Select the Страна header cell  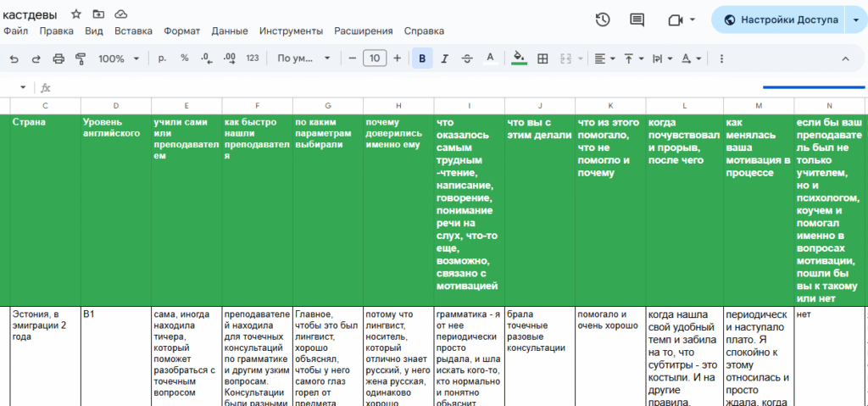[x=46, y=210]
